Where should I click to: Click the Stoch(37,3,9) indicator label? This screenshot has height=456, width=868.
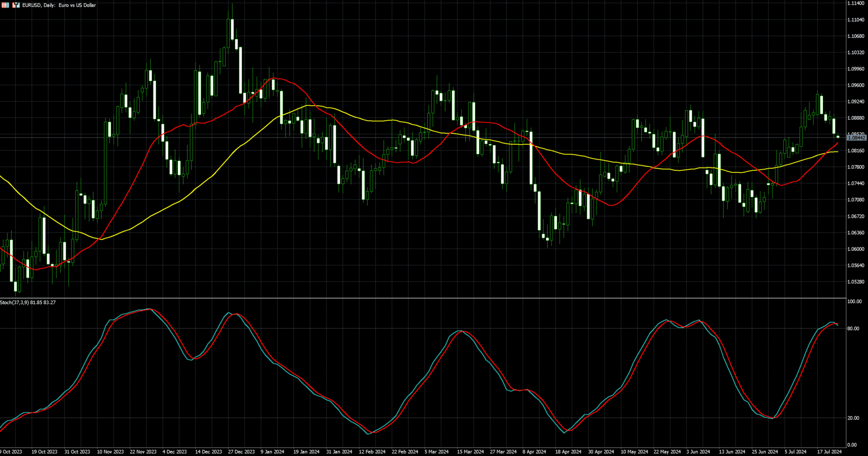[x=28, y=303]
